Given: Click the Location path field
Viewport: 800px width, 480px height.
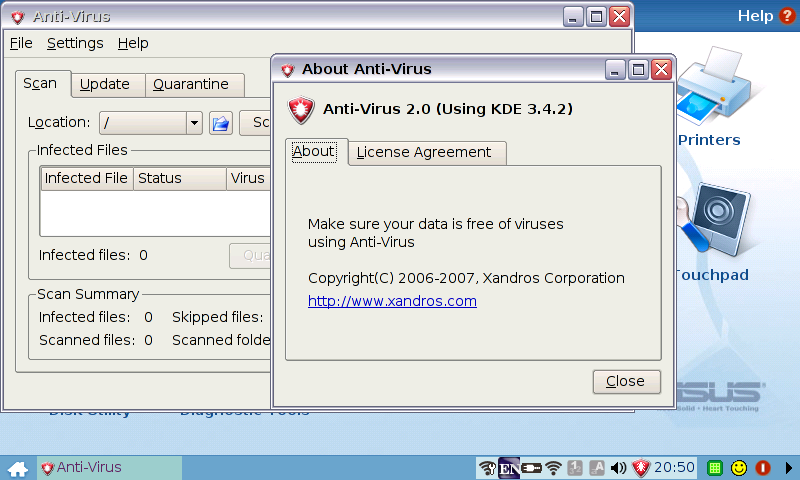Looking at the screenshot, I should pos(143,123).
